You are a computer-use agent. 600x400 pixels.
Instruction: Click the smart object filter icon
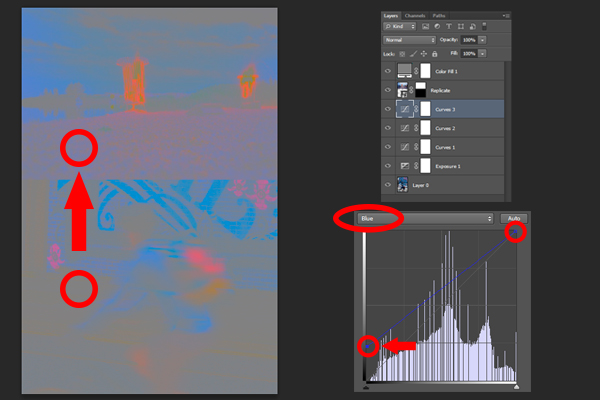[x=473, y=26]
